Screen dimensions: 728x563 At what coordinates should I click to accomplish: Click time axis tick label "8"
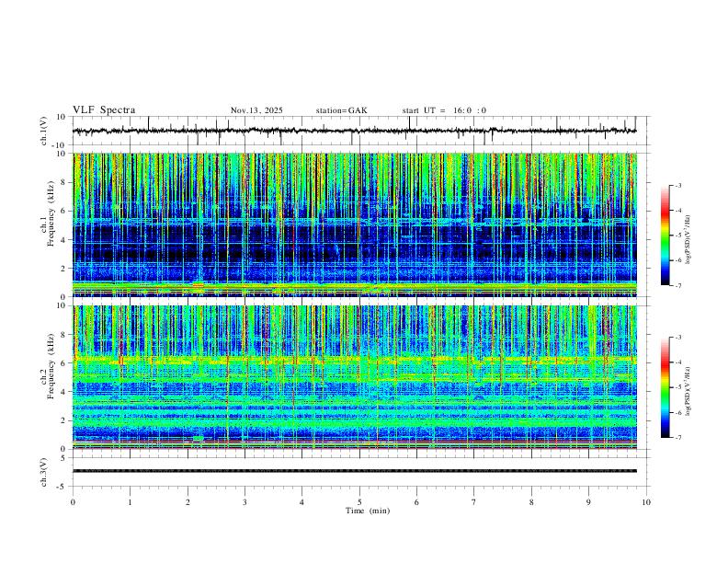[531, 502]
